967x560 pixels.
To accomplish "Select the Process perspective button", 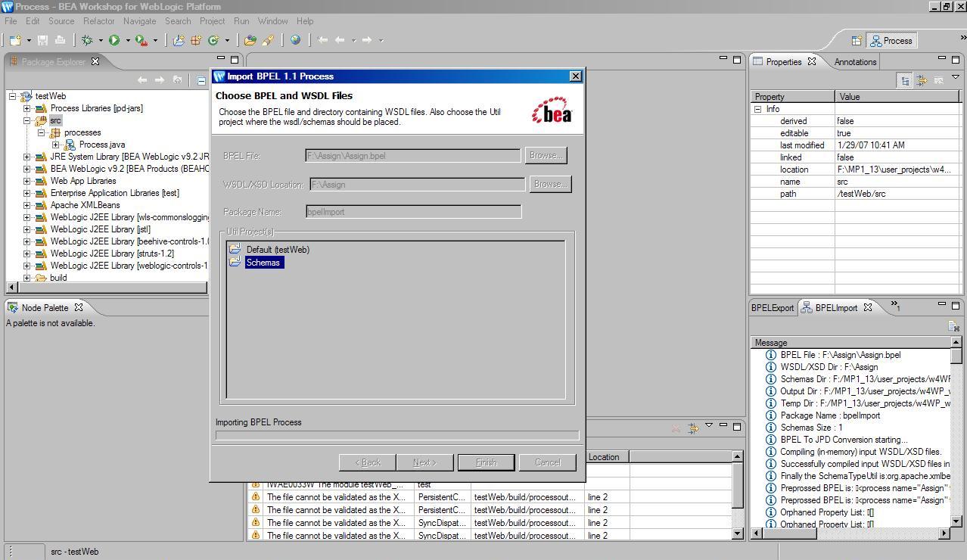I will coord(892,41).
